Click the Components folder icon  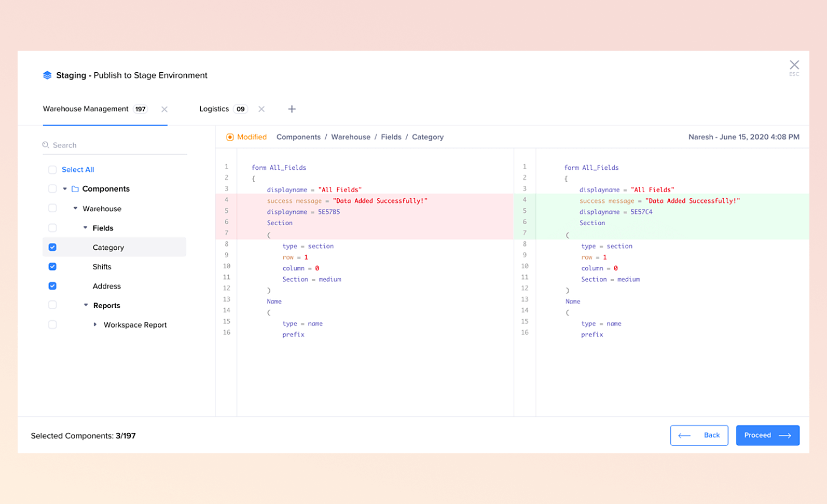[x=75, y=189]
